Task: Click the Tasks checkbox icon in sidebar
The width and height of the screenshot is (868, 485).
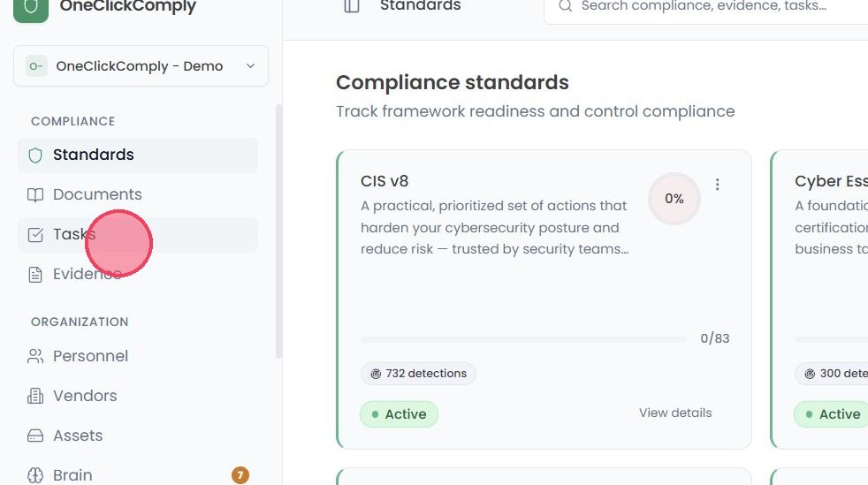Action: pyautogui.click(x=35, y=235)
